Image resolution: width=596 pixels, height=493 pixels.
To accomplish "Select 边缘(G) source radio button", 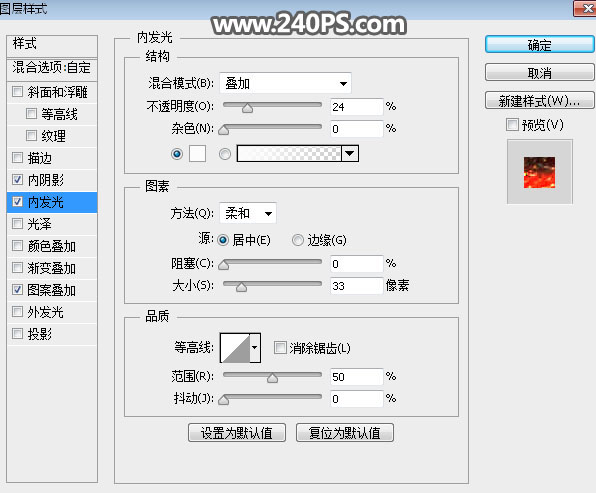I will 298,240.
